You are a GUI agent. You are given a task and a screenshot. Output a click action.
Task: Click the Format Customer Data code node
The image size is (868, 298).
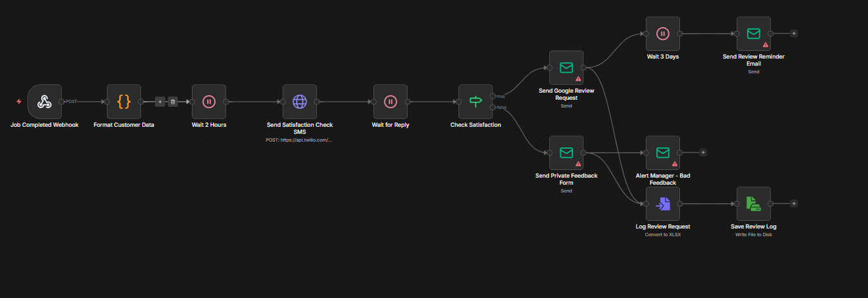[x=124, y=102]
